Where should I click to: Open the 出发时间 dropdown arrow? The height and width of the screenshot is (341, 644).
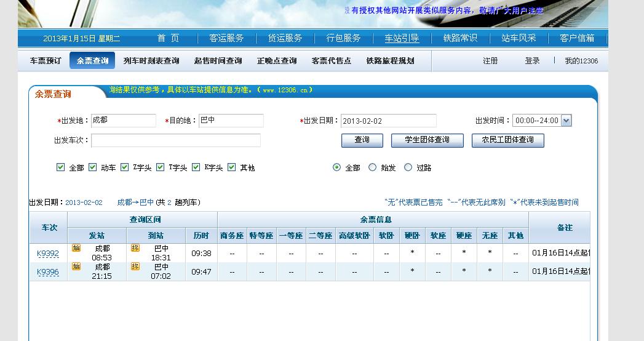pos(566,121)
